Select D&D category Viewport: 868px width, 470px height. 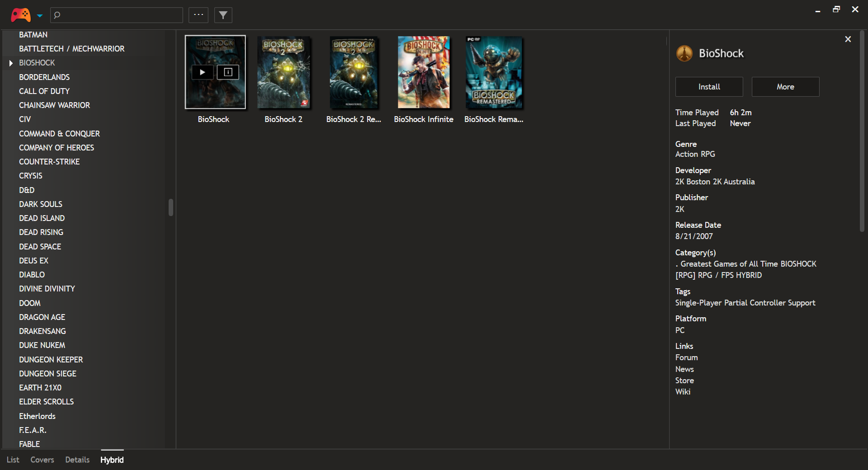(27, 190)
